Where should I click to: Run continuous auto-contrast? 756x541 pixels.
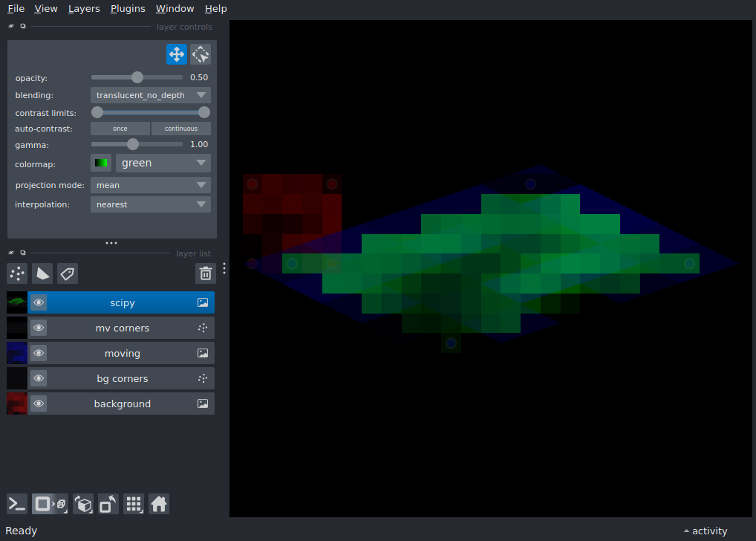point(180,128)
